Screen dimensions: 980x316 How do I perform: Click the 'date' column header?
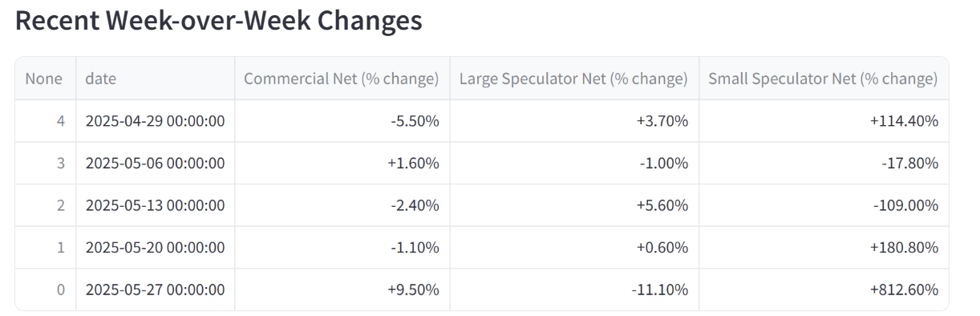(x=156, y=79)
